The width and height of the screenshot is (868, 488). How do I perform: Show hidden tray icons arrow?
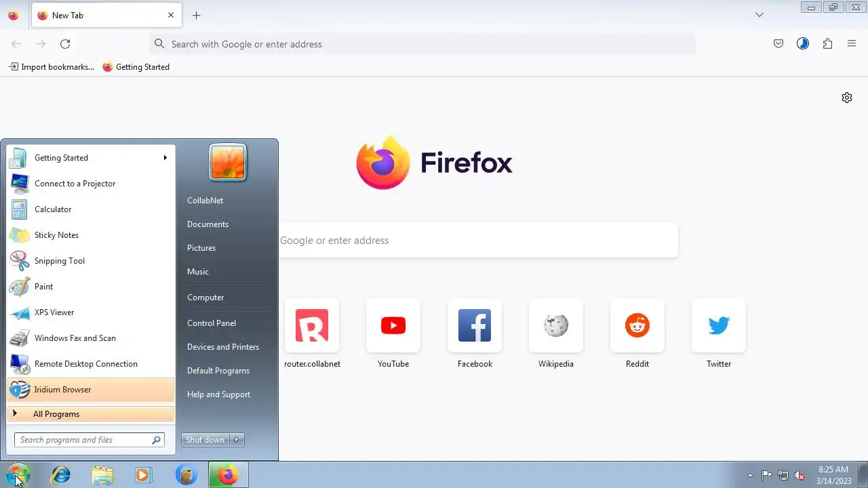750,475
